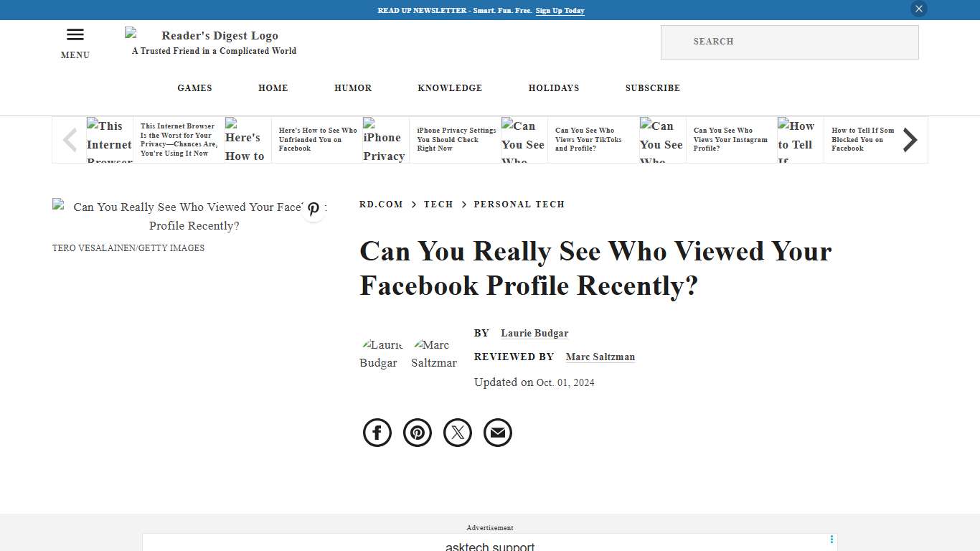
Task: Email the article using the envelope icon
Action: (x=497, y=433)
